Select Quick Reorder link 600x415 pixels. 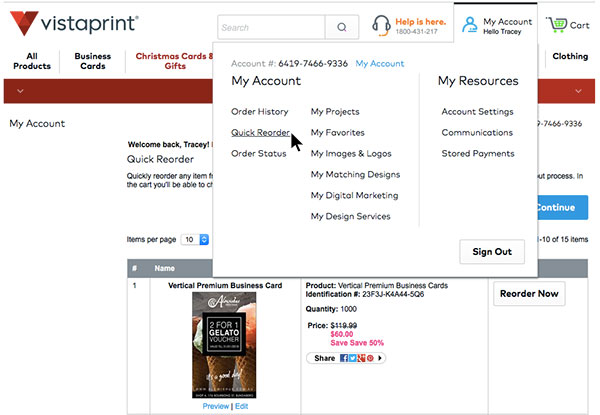260,132
